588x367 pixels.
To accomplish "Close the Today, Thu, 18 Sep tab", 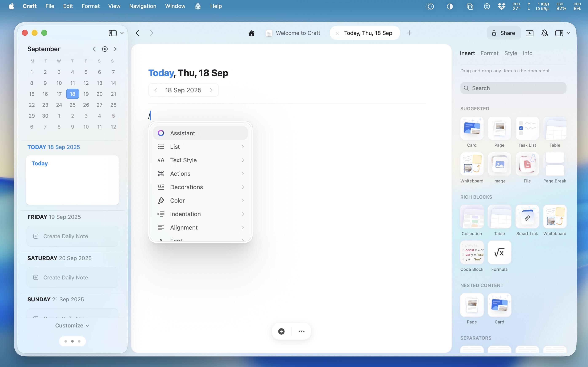I will click(337, 33).
